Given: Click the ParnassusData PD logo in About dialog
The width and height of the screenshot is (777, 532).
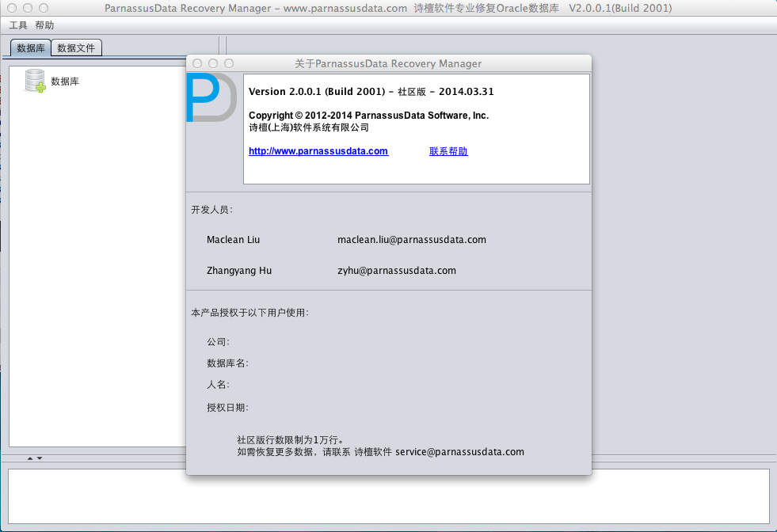Looking at the screenshot, I should (211, 97).
